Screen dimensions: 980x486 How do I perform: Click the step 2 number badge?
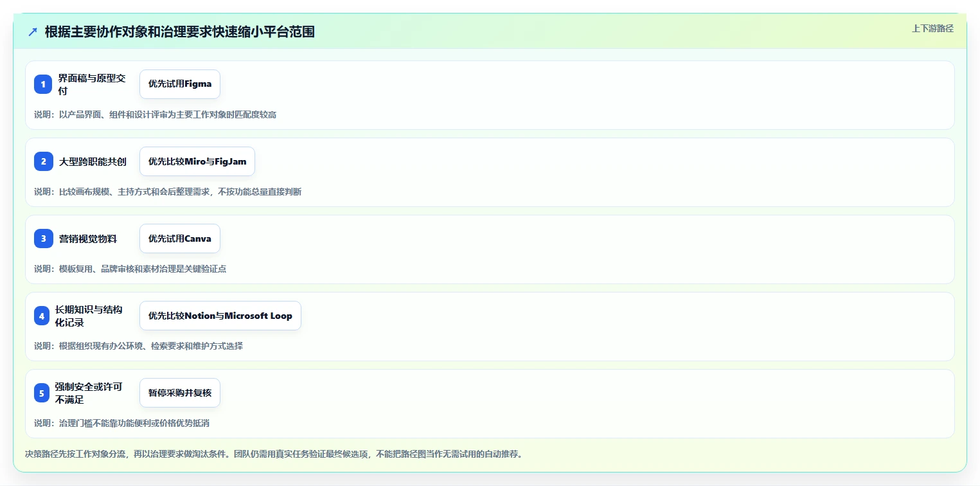(x=43, y=161)
